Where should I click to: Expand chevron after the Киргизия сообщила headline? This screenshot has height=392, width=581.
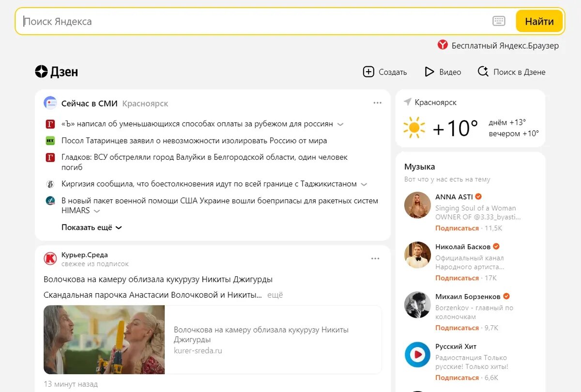point(364,184)
